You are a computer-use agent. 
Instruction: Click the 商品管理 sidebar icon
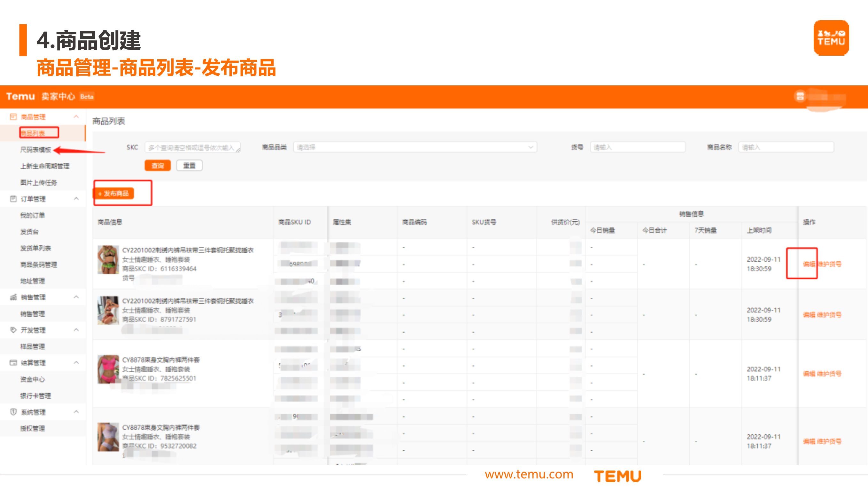(x=13, y=117)
